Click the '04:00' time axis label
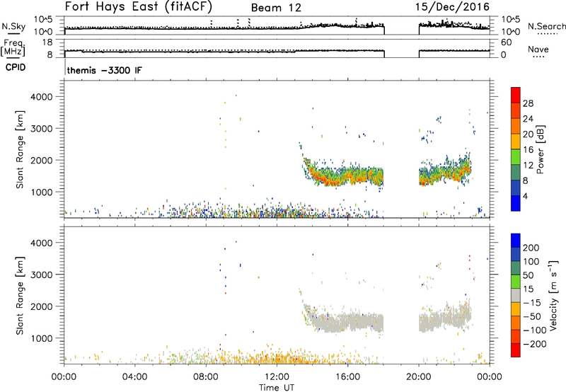This screenshot has height=392, width=566. (x=135, y=377)
